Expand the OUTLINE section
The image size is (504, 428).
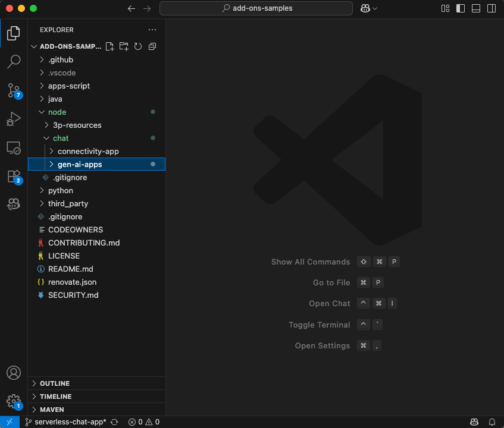[54, 383]
